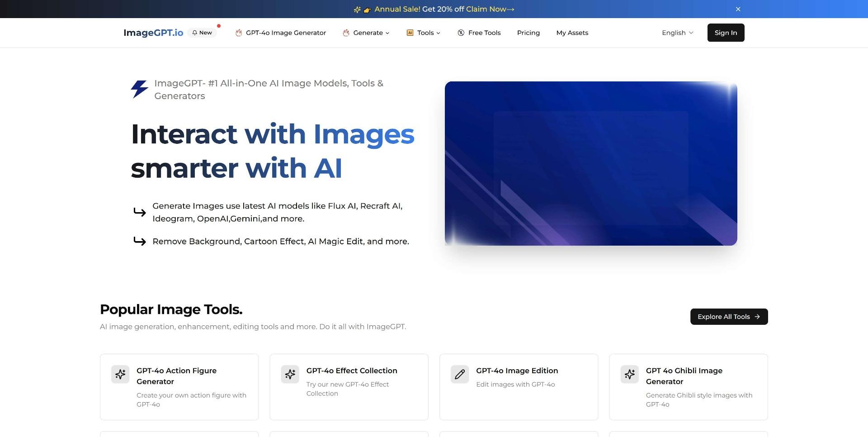The image size is (868, 437).
Task: Click the flame icon beside GPT-4o Image Generator
Action: 239,33
